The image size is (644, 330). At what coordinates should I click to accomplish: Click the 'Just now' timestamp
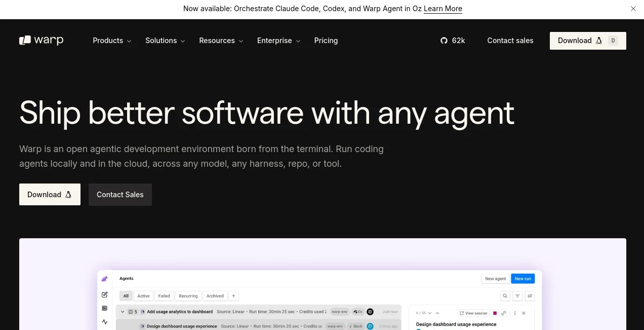point(390,312)
